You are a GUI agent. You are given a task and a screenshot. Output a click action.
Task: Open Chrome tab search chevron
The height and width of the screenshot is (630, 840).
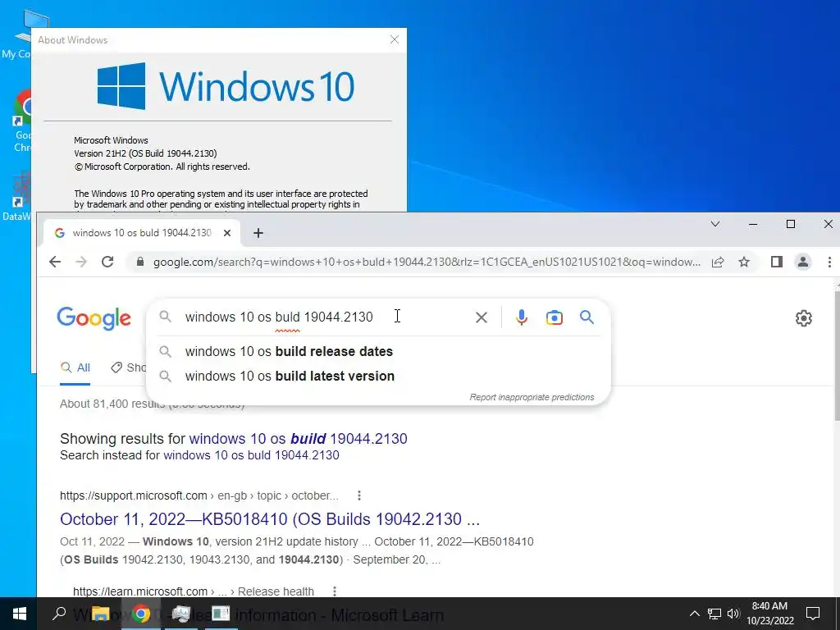715,224
